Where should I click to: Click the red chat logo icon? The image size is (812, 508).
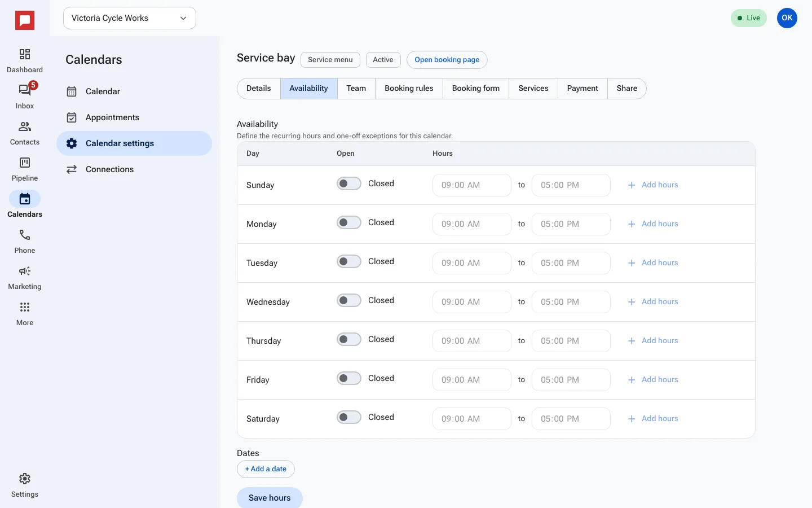tap(25, 20)
